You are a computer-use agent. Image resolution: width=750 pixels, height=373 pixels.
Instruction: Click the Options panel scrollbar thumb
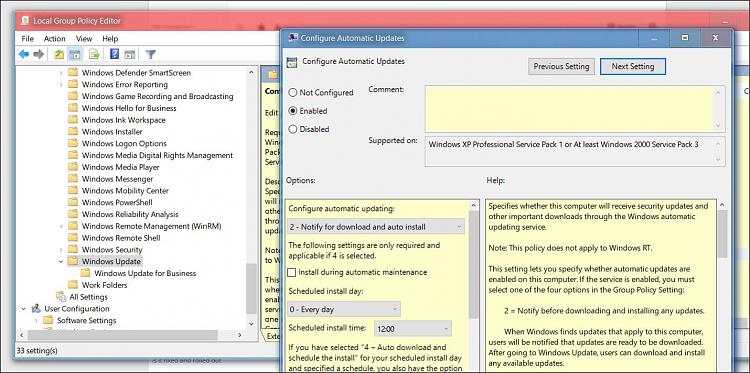pos(473,264)
